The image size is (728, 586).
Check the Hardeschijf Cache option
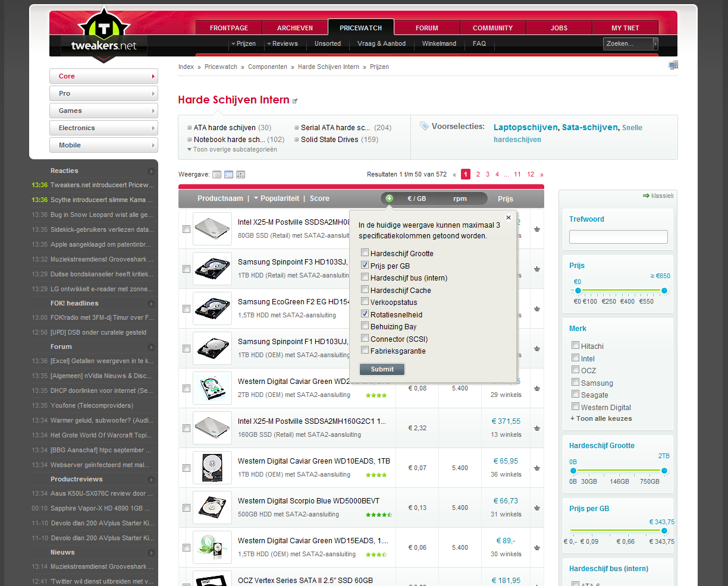click(x=365, y=289)
